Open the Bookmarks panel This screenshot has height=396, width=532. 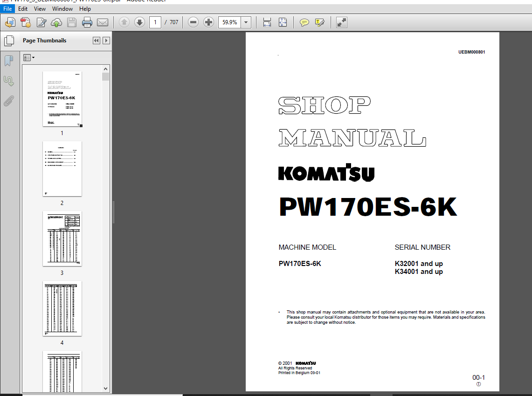coord(9,61)
